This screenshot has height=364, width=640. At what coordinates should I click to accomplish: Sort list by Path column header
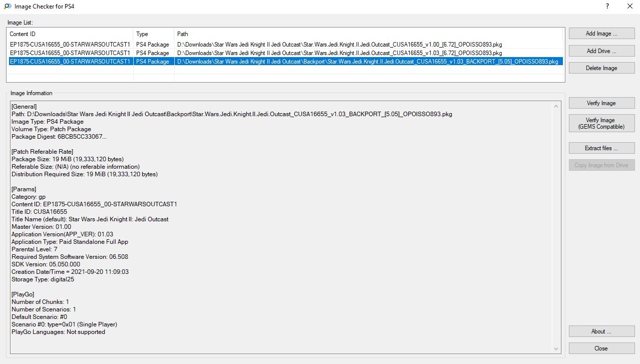click(x=368, y=34)
